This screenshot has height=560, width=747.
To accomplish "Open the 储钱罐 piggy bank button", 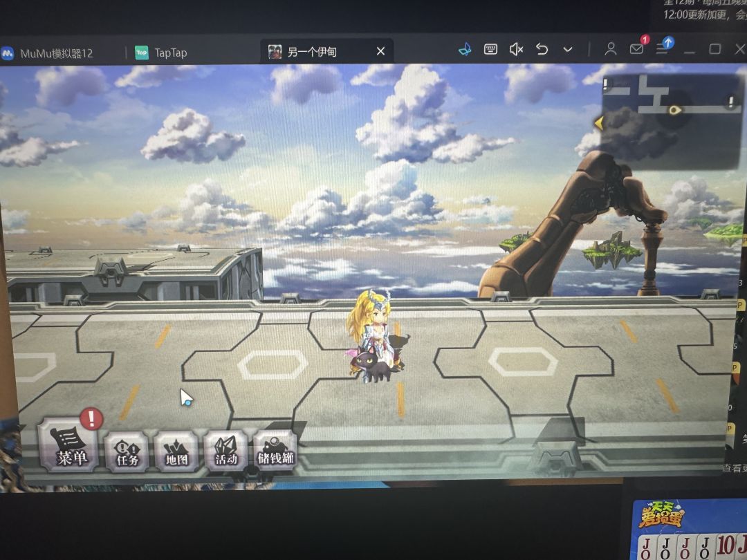I will point(275,451).
